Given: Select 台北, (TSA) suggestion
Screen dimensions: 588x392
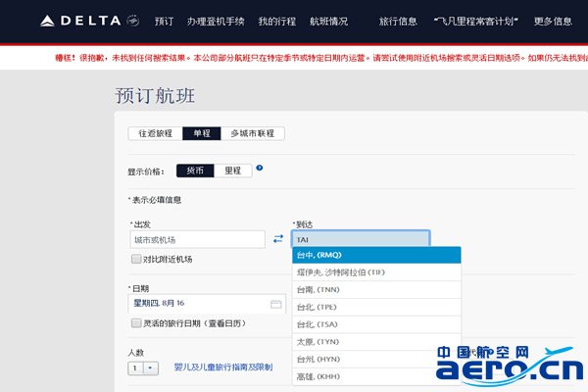Looking at the screenshot, I should 376,324.
